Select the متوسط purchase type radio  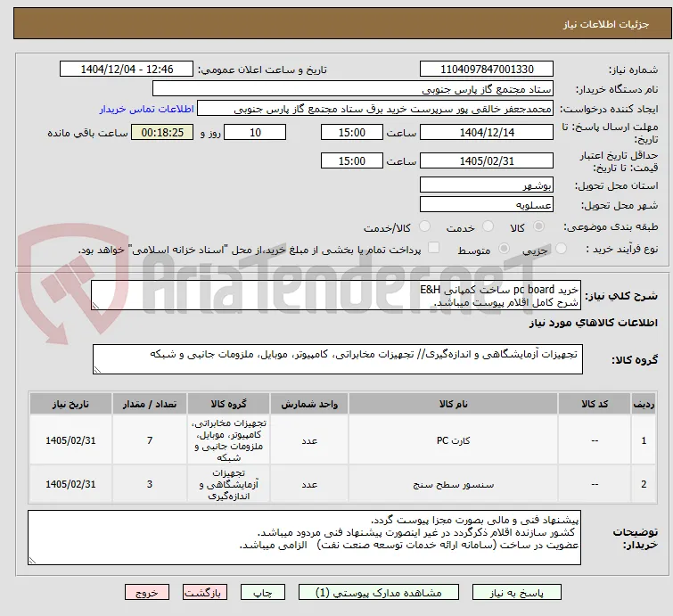504,249
